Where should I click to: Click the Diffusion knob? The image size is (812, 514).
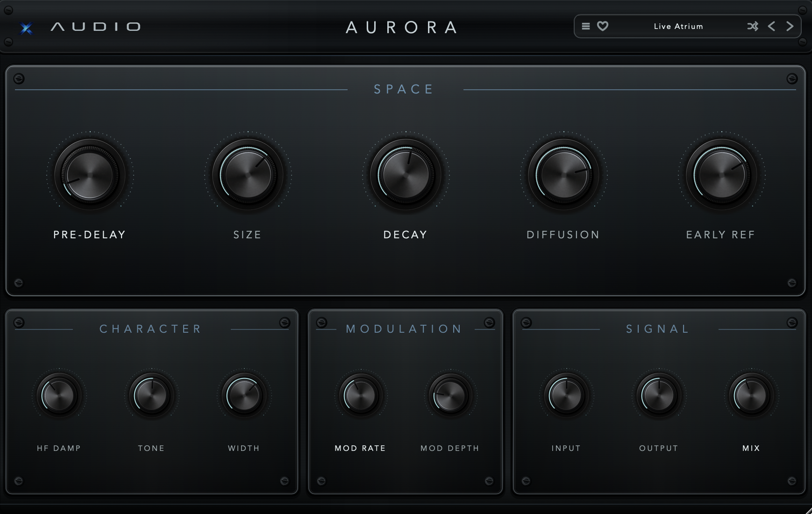point(564,175)
